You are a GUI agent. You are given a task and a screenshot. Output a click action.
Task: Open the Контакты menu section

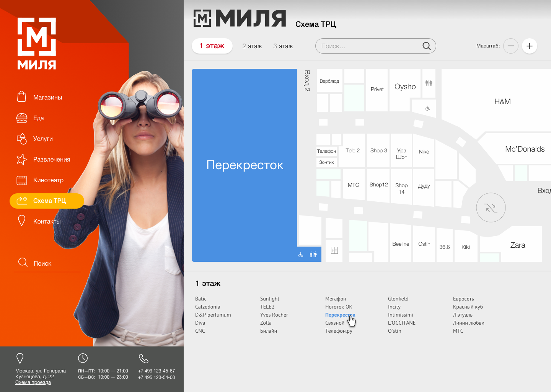coord(47,221)
